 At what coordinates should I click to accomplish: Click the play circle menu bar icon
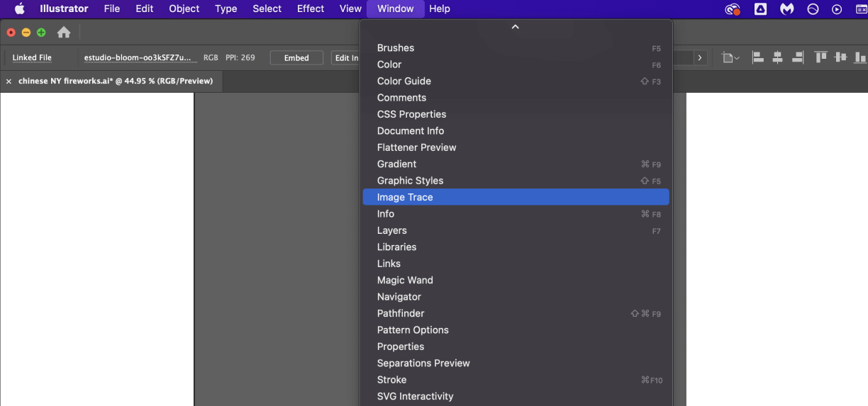[837, 9]
